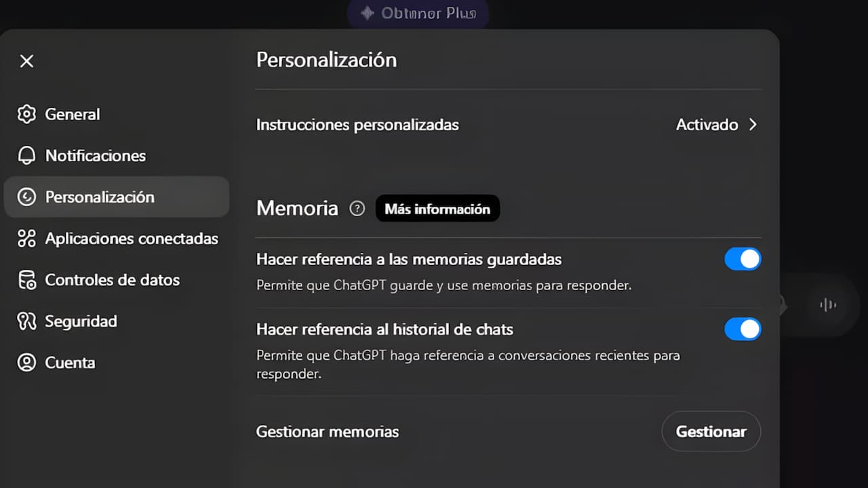Click the voice waveform icon behind dialog
Screen dimensions: 868x488
827,305
